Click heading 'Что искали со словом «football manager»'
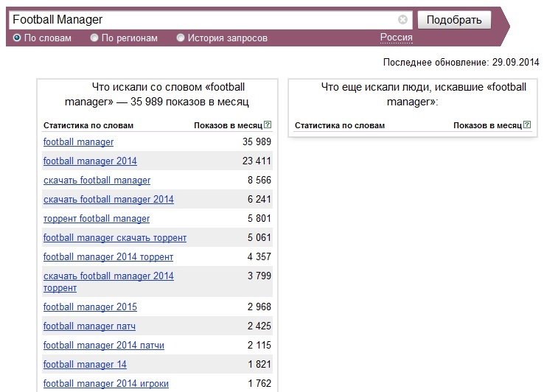 (x=157, y=94)
